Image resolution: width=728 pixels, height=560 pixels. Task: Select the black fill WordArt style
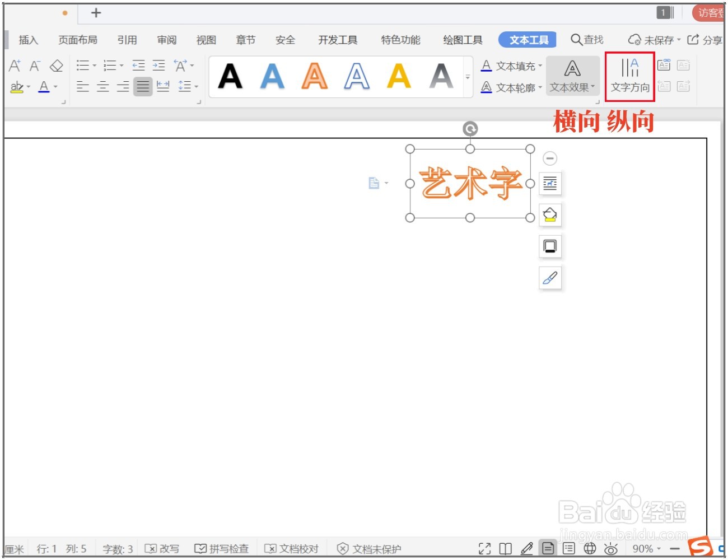230,77
